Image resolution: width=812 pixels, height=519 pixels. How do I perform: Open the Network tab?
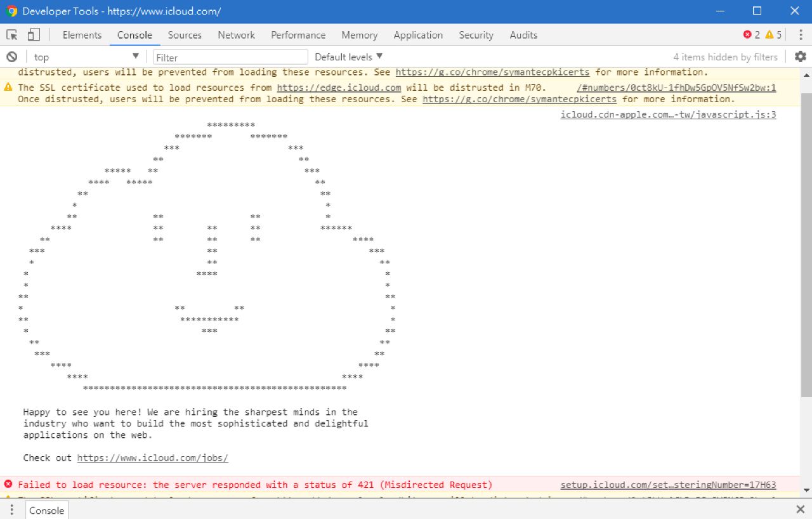pos(236,35)
